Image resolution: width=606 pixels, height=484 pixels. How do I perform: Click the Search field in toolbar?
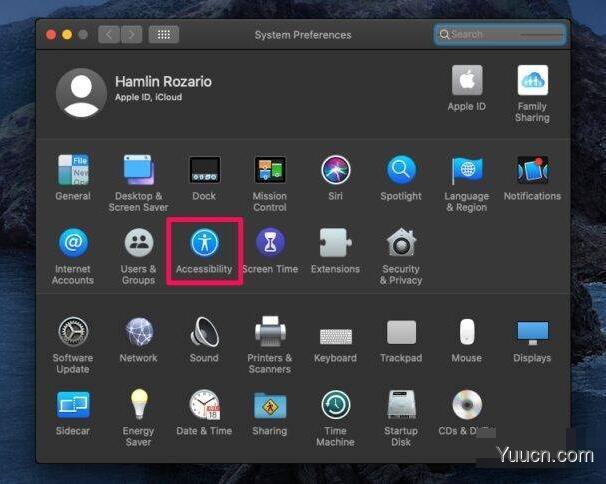click(x=500, y=34)
